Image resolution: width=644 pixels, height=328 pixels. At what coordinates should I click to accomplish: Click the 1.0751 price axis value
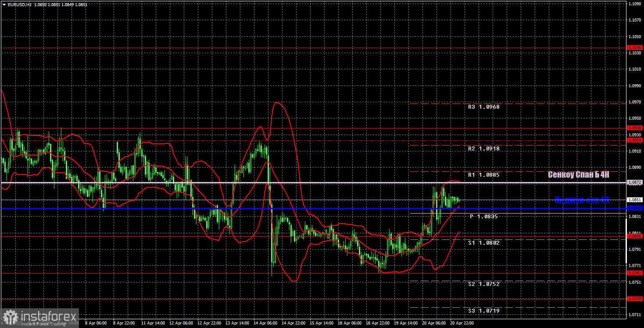click(x=635, y=282)
